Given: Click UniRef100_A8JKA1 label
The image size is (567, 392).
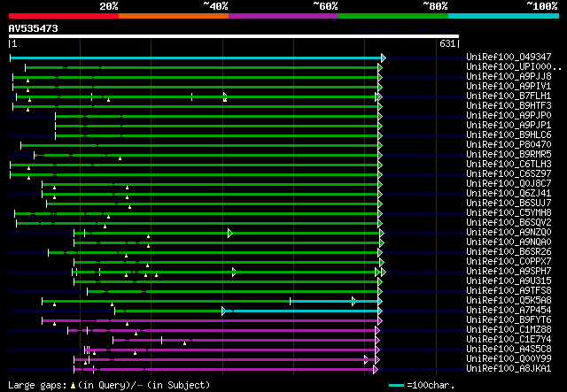Looking at the screenshot, I should [x=509, y=369].
